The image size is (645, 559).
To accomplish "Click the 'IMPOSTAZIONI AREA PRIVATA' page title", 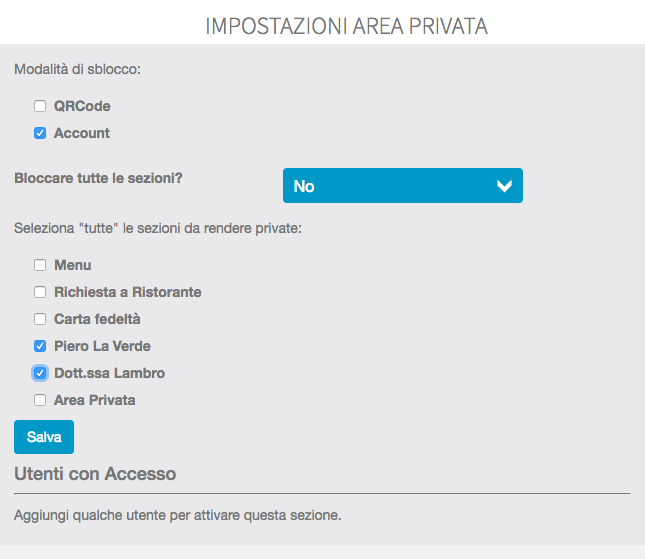I will (x=346, y=26).
